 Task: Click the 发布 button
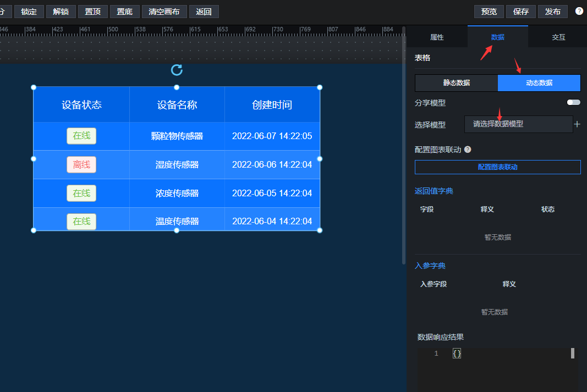[553, 12]
